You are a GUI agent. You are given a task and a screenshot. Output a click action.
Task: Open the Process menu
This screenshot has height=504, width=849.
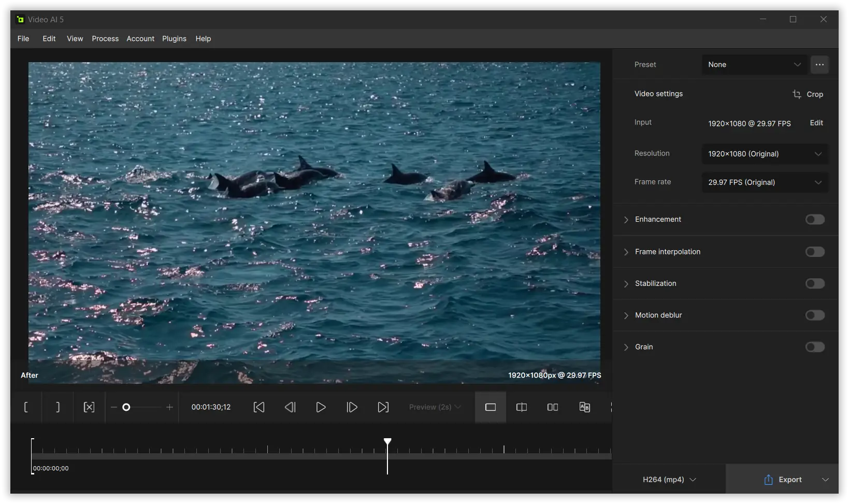coord(105,39)
